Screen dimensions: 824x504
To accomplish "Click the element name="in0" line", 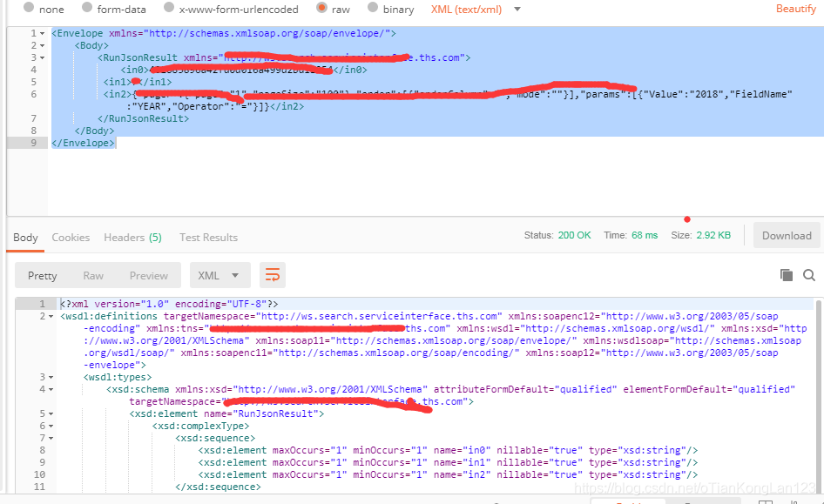I will tap(448, 450).
